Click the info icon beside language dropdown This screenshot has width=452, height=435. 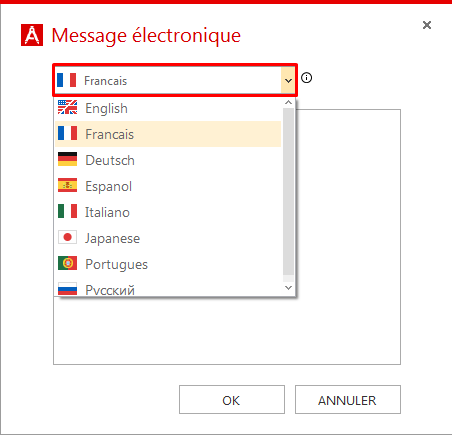(x=306, y=78)
